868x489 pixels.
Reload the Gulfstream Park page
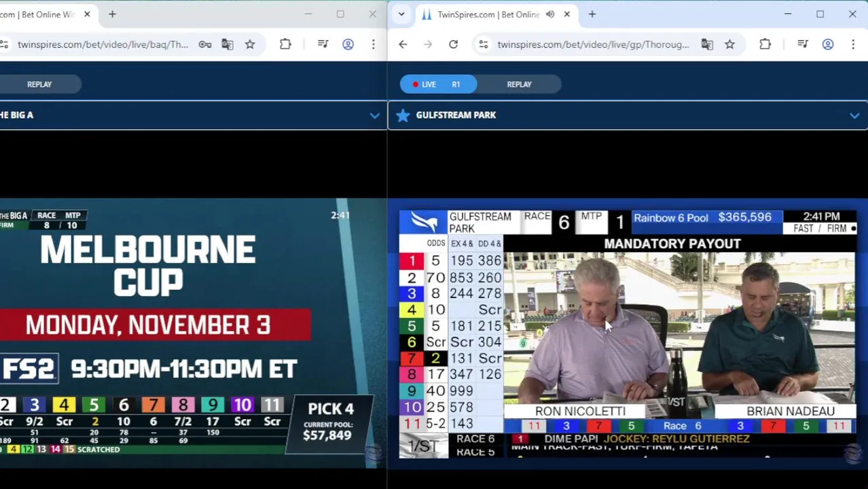tap(453, 44)
